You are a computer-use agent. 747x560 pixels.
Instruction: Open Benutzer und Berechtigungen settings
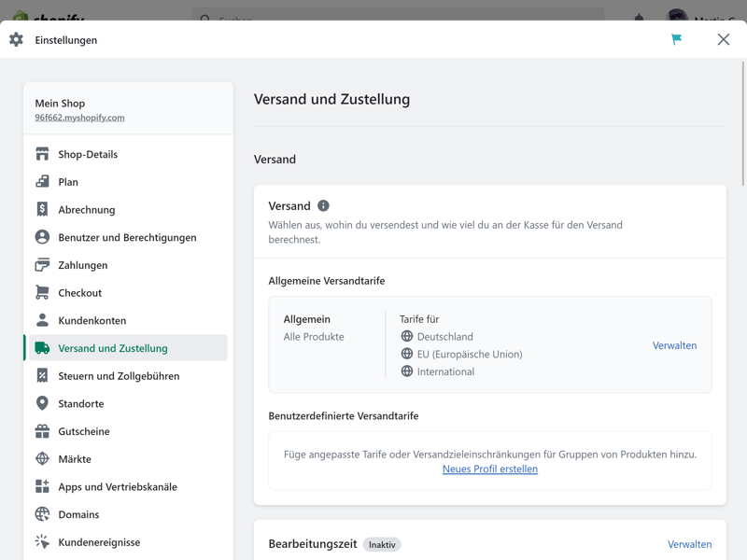pos(127,237)
